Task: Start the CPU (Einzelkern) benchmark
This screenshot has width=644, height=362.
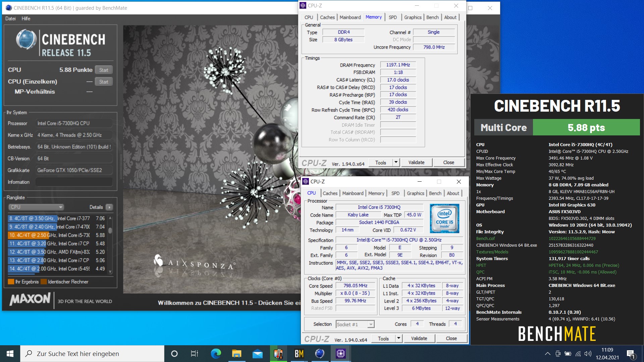Action: click(104, 82)
